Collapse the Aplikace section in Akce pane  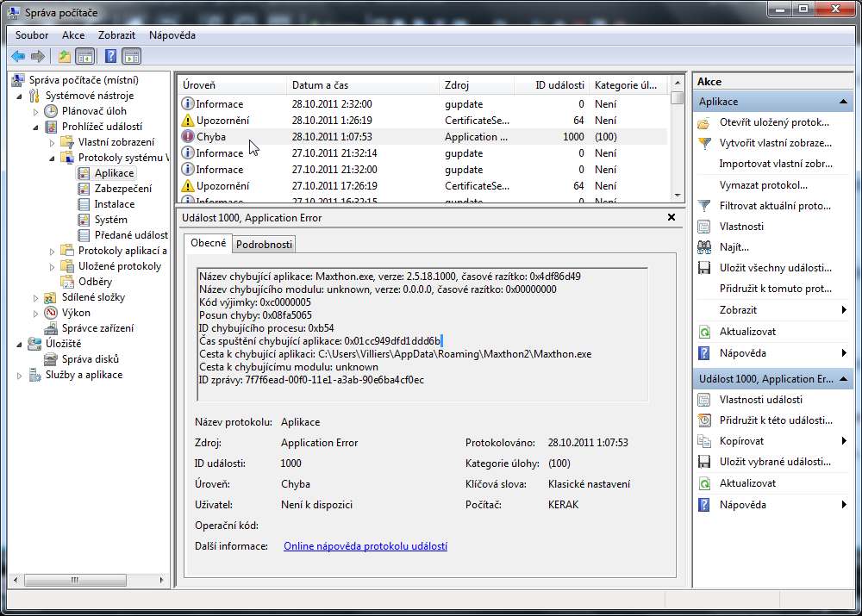tap(844, 102)
